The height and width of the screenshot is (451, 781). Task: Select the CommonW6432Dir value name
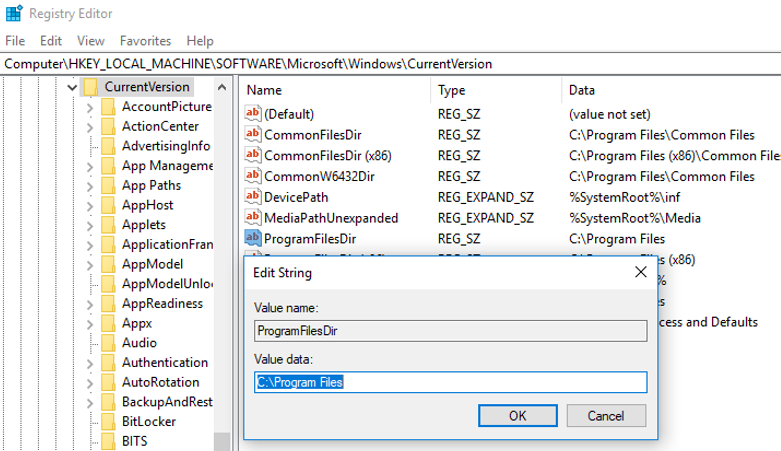pos(319,176)
